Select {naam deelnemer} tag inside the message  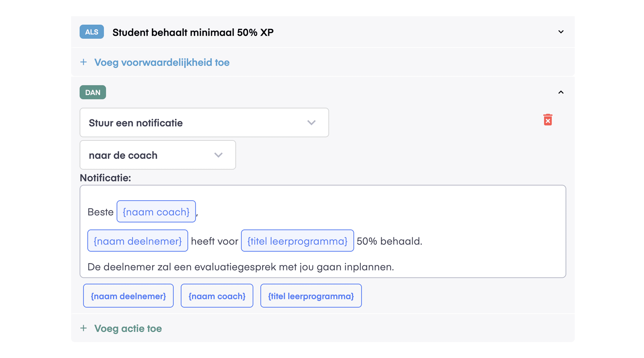(x=138, y=241)
